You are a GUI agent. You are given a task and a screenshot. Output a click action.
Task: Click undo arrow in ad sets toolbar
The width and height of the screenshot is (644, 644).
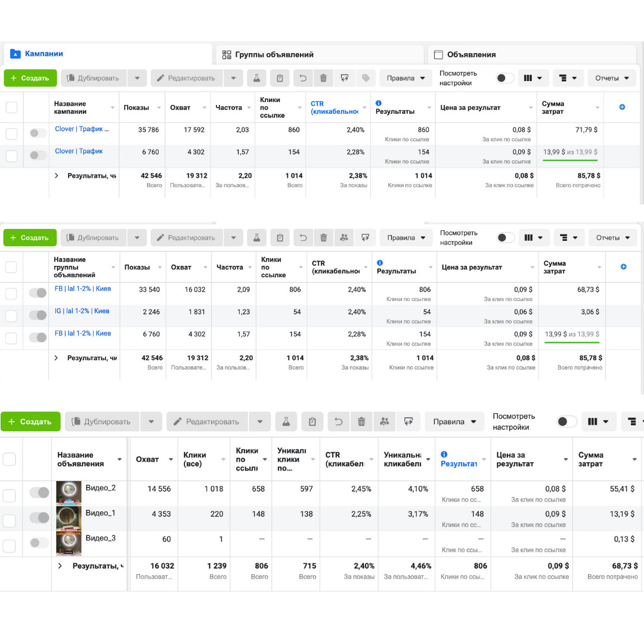pos(303,237)
